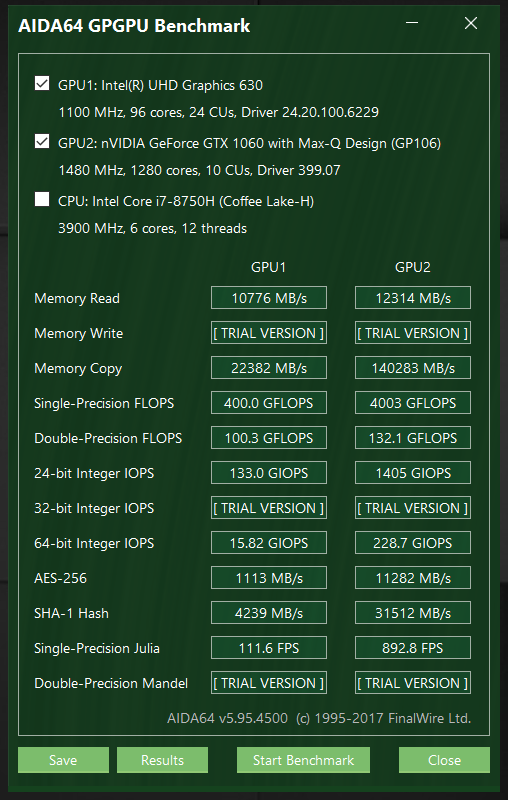Close the window with the X icon
Screen dimensions: 508x800
[x=471, y=23]
